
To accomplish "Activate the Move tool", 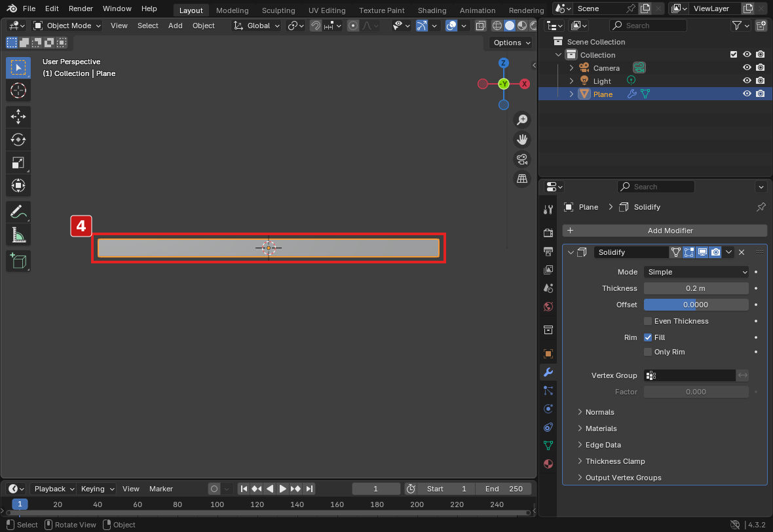I will 18,117.
